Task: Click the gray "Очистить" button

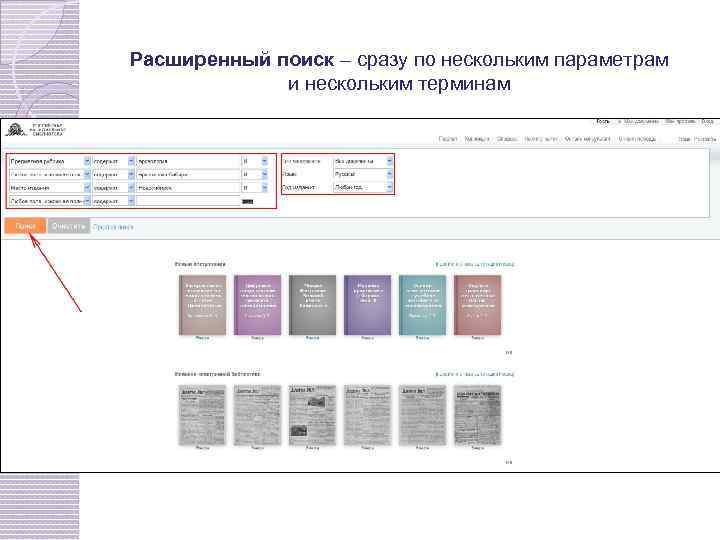Action: 68,226
